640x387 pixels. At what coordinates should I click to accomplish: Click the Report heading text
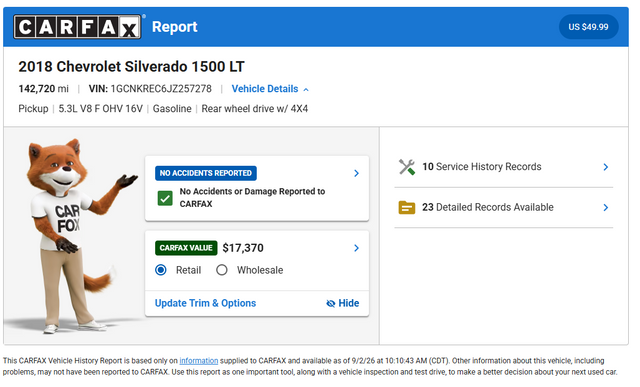pos(175,27)
